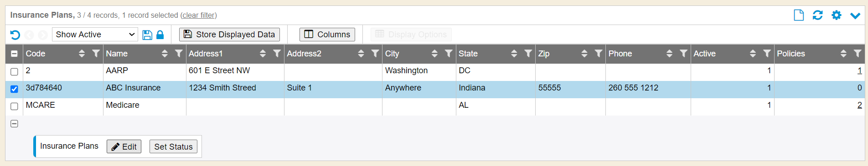Screen dimensions: 868x166
Task: Refresh the Insurance Plans list
Action: pyautogui.click(x=817, y=15)
